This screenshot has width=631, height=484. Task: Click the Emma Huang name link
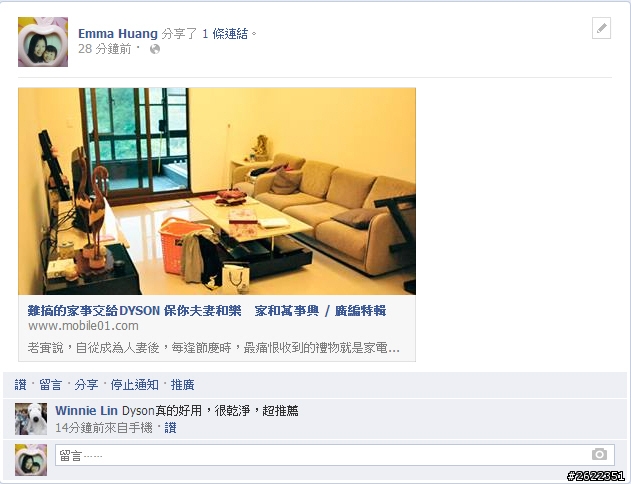118,34
